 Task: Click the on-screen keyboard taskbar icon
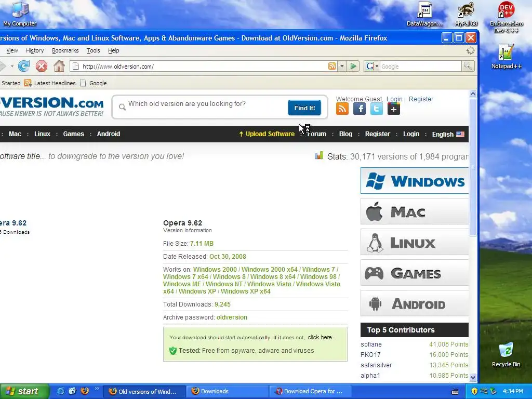pyautogui.click(x=455, y=392)
